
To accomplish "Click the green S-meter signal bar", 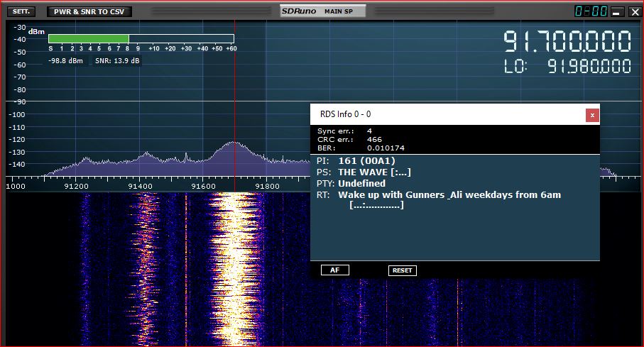I will [x=89, y=38].
